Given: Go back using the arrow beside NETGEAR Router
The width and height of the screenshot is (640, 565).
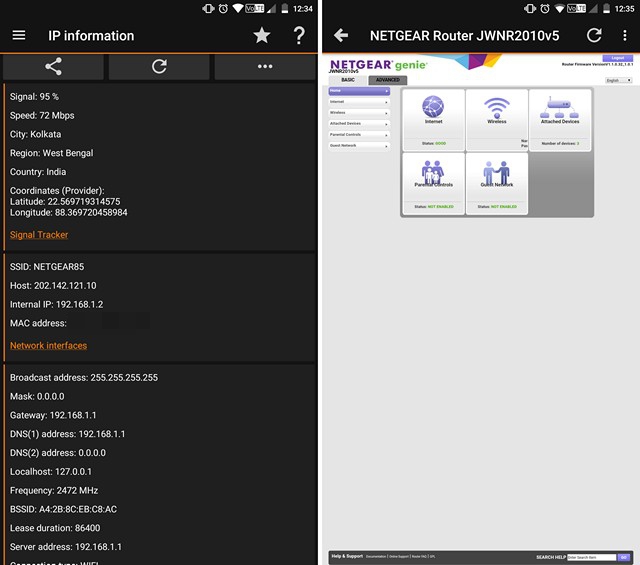Looking at the screenshot, I should (x=341, y=36).
